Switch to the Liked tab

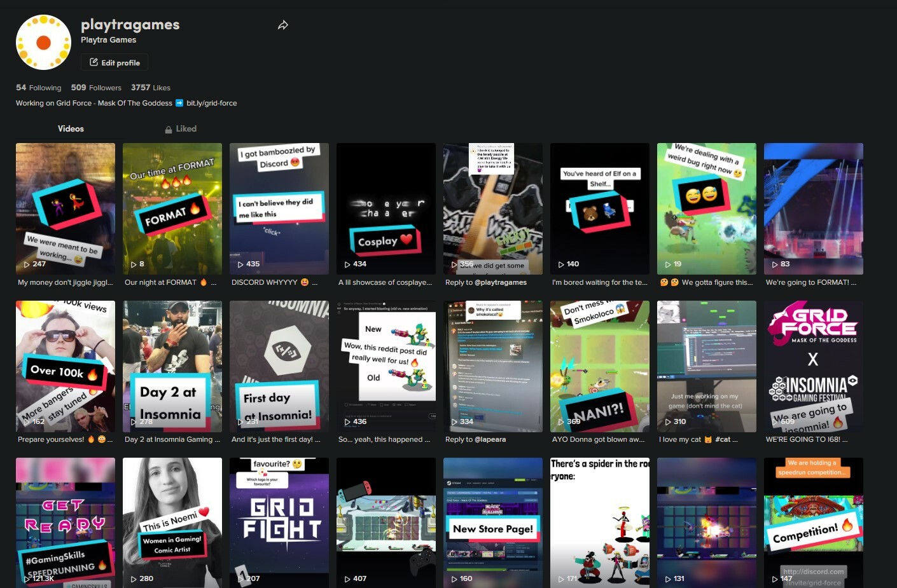181,128
